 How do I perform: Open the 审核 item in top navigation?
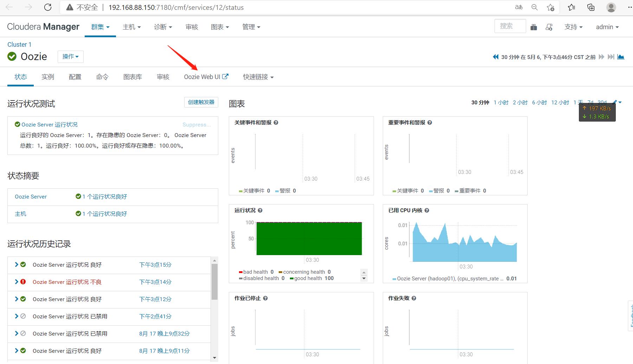coord(192,27)
